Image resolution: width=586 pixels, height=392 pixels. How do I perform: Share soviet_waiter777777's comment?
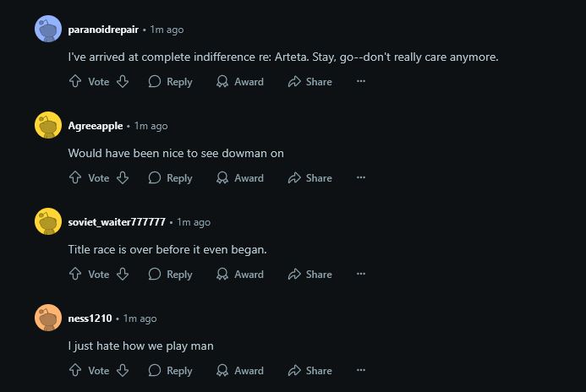[x=309, y=274]
